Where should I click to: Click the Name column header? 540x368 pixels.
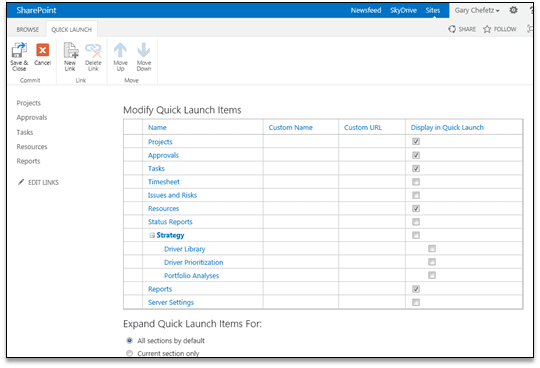[x=157, y=127]
